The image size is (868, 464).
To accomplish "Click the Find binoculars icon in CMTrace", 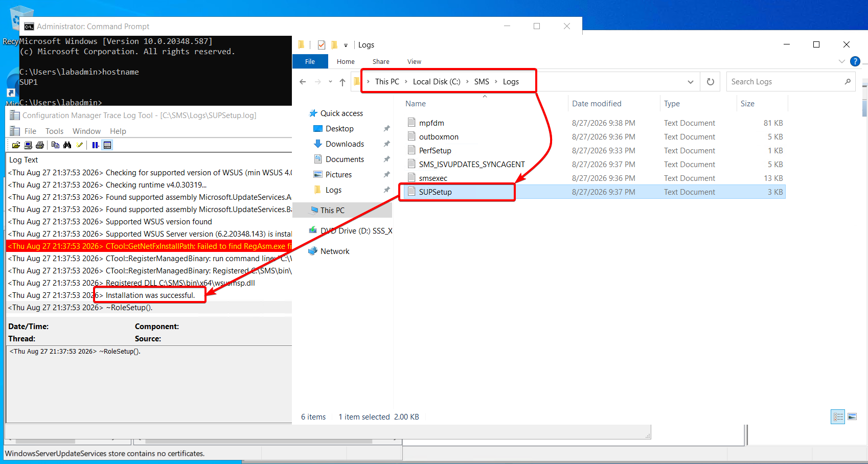I will point(67,145).
